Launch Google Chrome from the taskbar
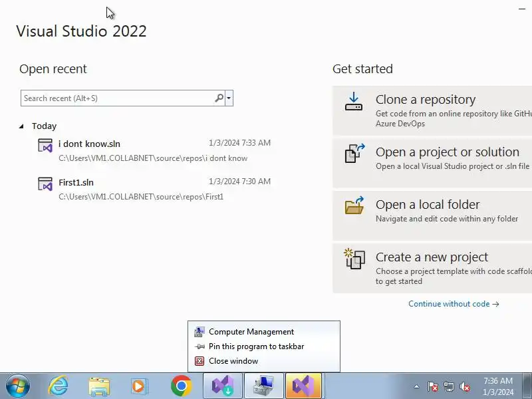Viewport: 532px width, 399px height. 181,386
